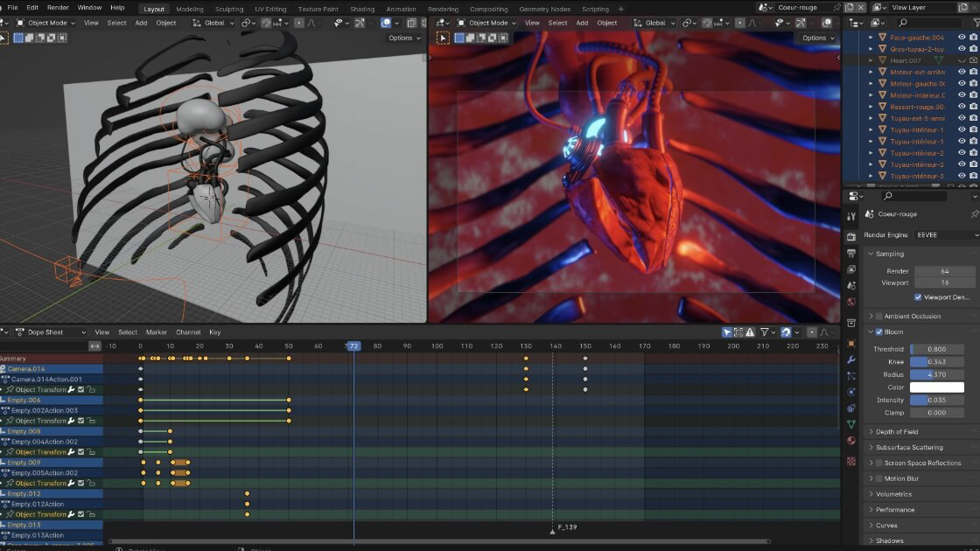Open the Tool settings tab in Properties
Viewport: 980px width, 551px height.
(x=851, y=216)
